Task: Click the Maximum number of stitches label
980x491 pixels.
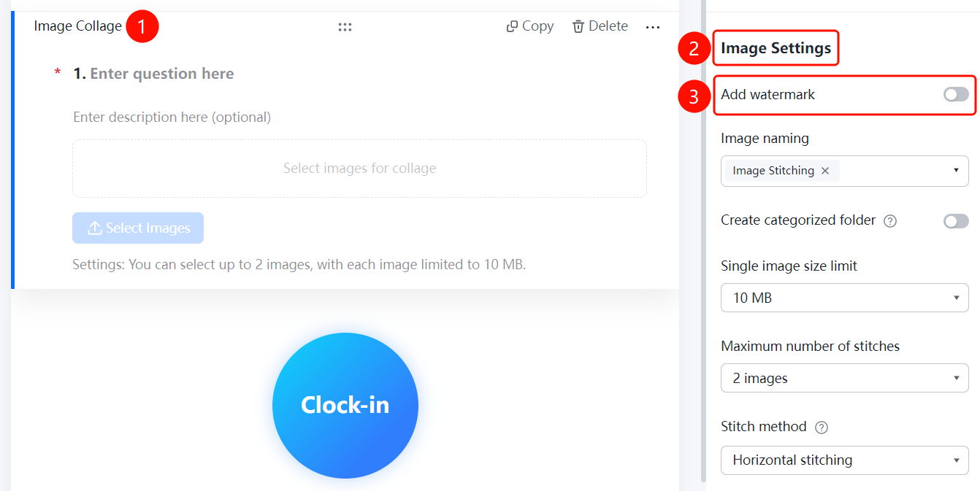Action: coord(810,346)
